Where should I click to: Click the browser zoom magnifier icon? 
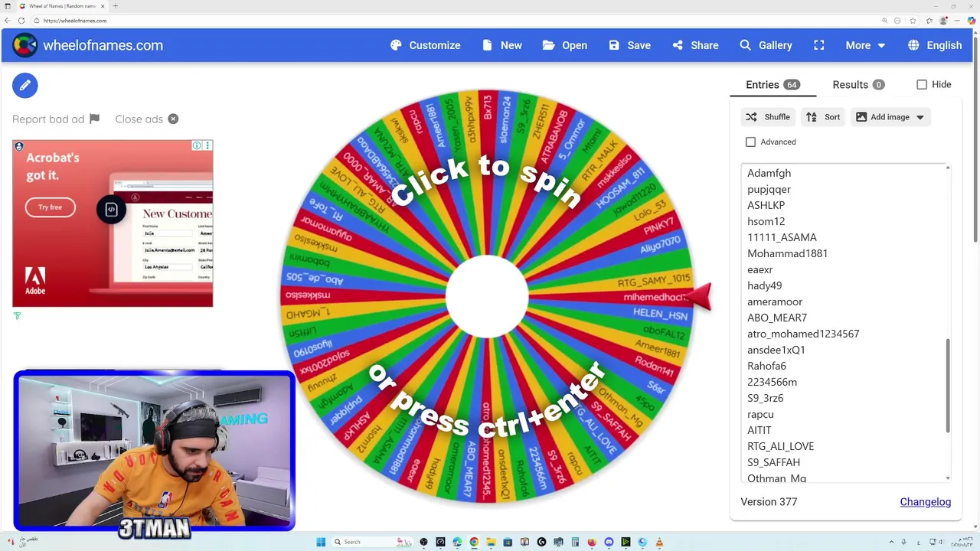[886, 21]
